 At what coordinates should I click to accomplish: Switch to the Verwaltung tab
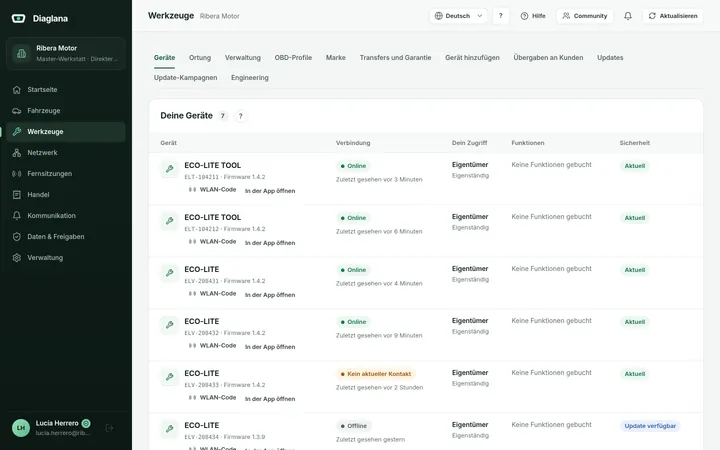pyautogui.click(x=242, y=58)
